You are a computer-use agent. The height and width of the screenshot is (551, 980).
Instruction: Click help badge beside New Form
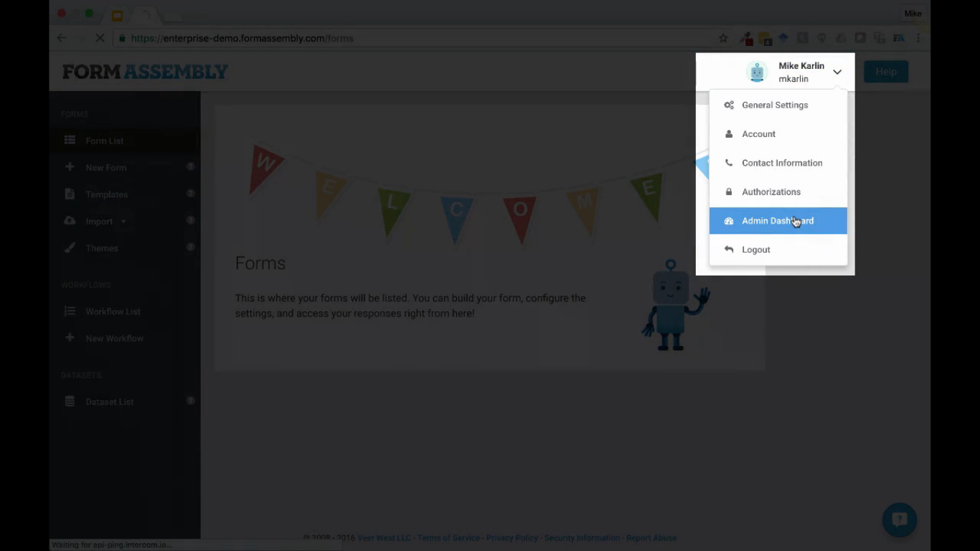(191, 166)
